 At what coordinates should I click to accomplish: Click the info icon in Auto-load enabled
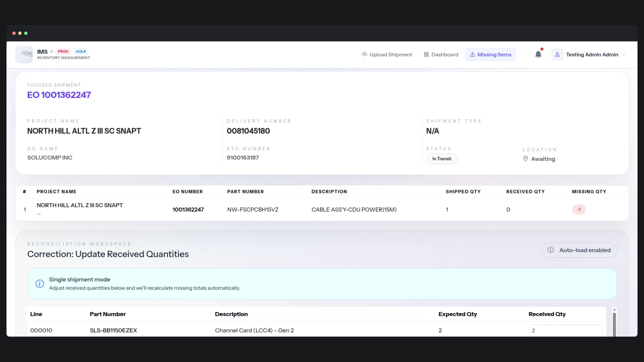click(550, 250)
